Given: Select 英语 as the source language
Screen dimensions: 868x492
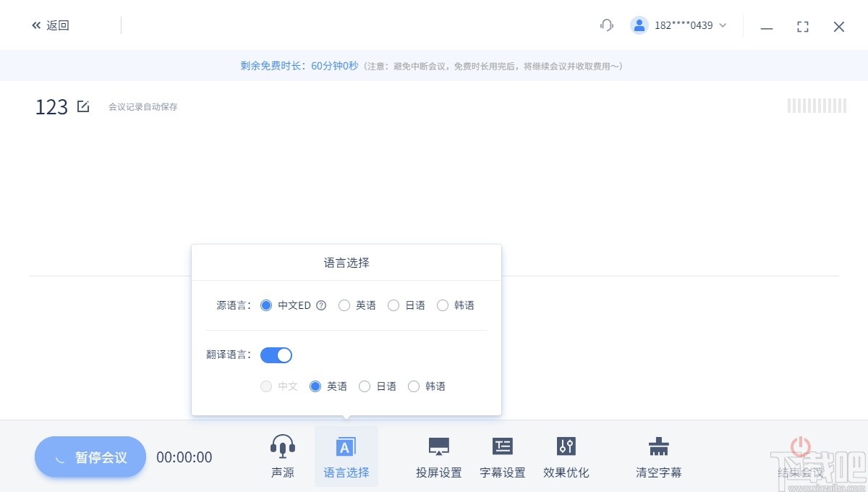Looking at the screenshot, I should [344, 305].
